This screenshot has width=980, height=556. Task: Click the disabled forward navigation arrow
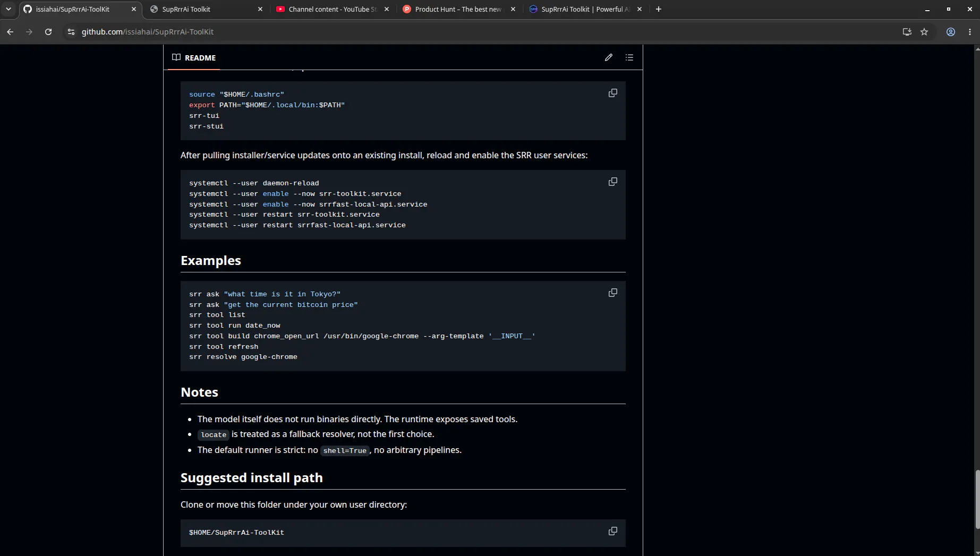tap(29, 32)
